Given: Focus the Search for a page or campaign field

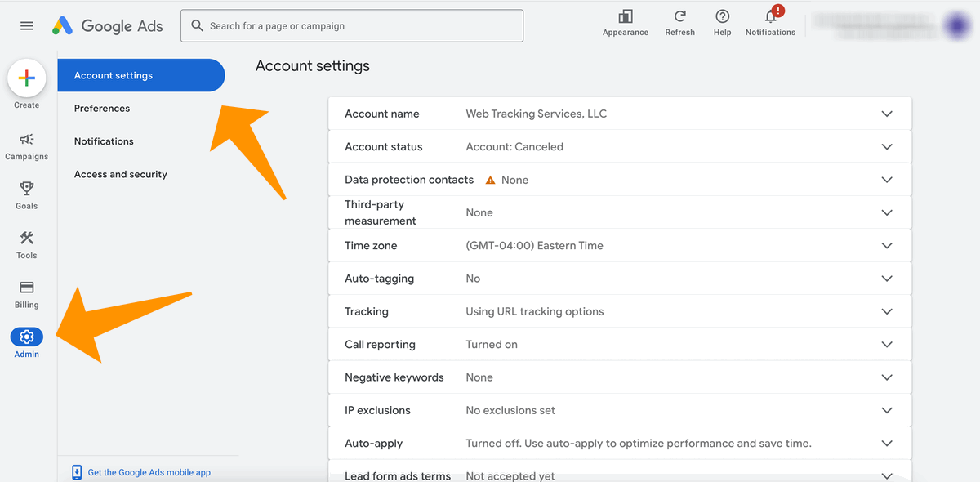Looking at the screenshot, I should pos(352,26).
